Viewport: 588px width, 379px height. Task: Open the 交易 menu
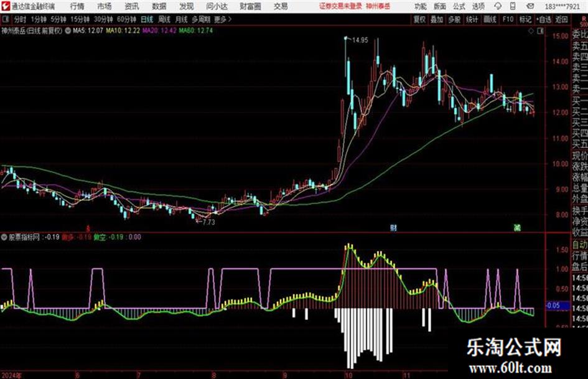[281, 6]
